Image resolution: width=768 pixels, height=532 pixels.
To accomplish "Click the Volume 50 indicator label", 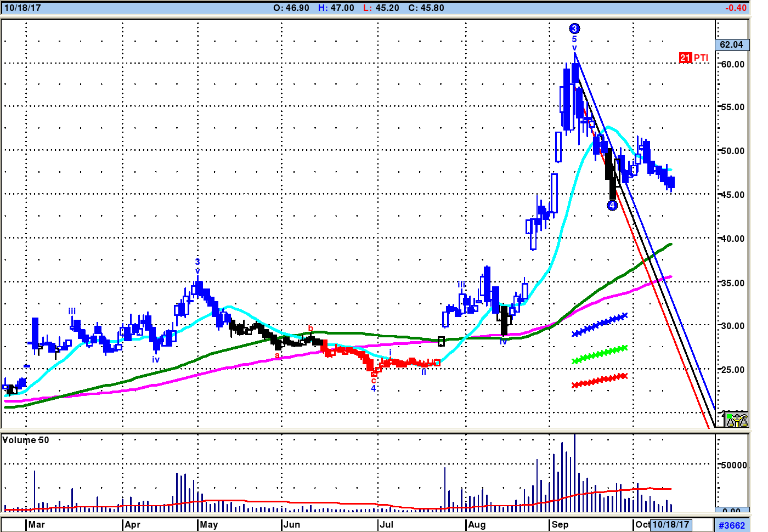I will pos(26,440).
